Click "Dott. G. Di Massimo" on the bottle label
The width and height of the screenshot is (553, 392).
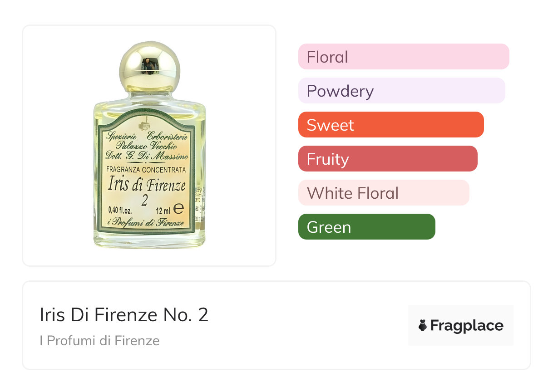pyautogui.click(x=146, y=157)
